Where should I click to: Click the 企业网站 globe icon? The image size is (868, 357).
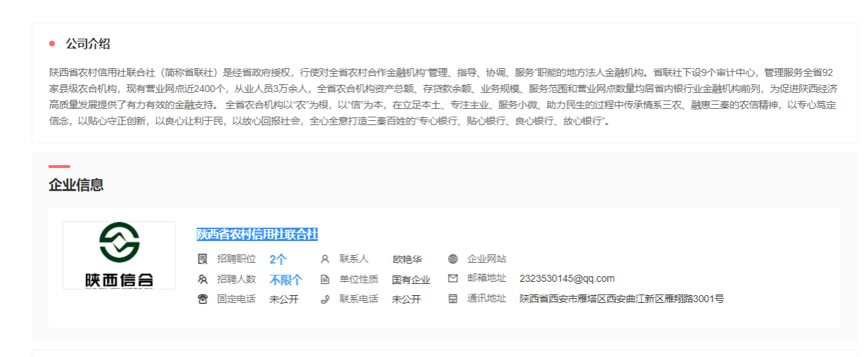pos(453,259)
